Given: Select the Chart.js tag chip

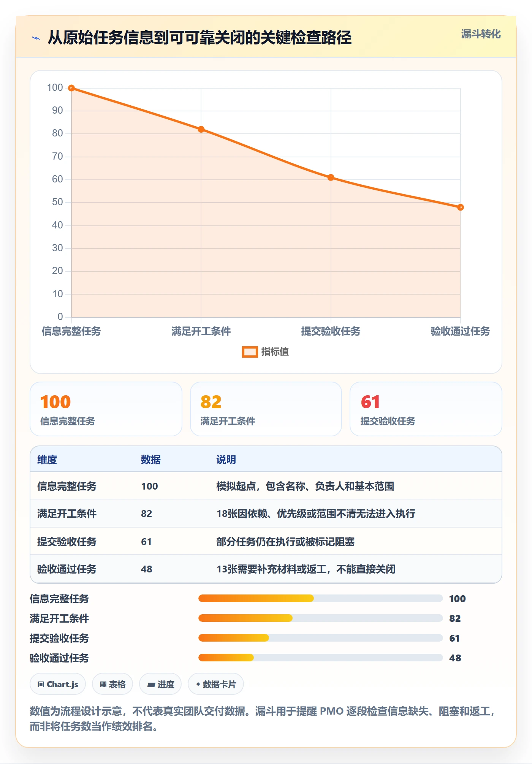Looking at the screenshot, I should (x=58, y=684).
